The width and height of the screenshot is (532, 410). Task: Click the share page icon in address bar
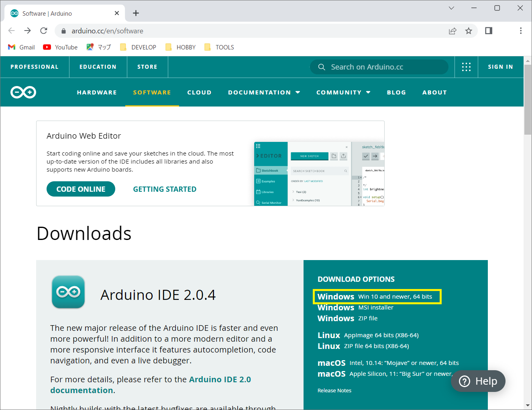point(453,31)
